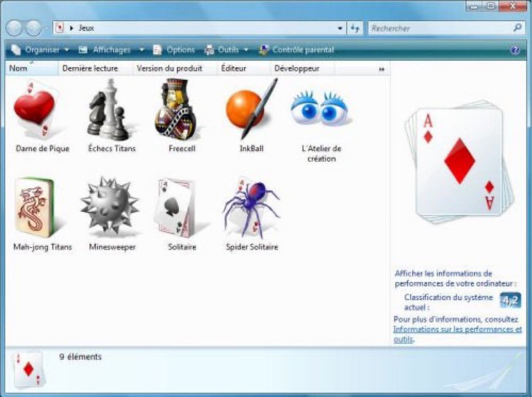Open the address bar history dropdown
Image resolution: width=532 pixels, height=397 pixels.
340,28
